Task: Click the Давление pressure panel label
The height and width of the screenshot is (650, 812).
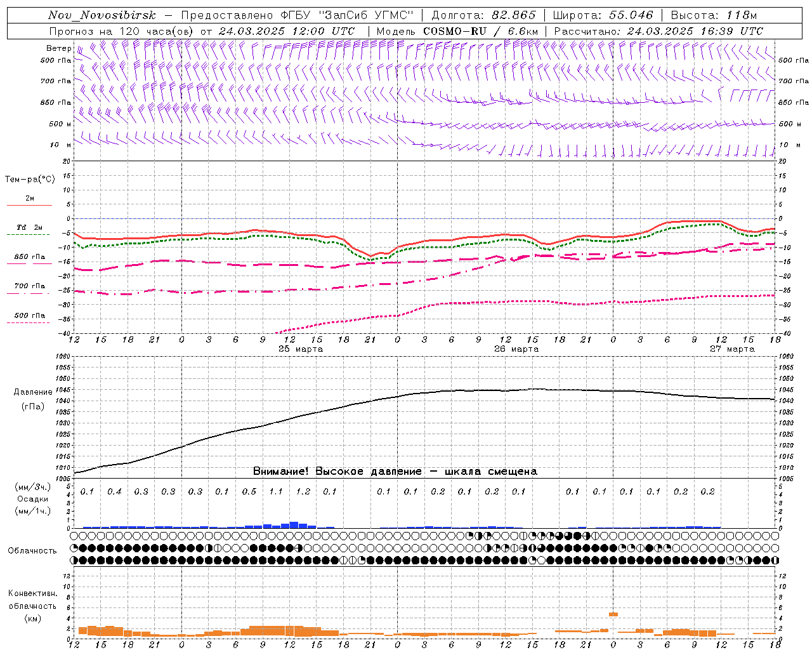Action: point(33,392)
